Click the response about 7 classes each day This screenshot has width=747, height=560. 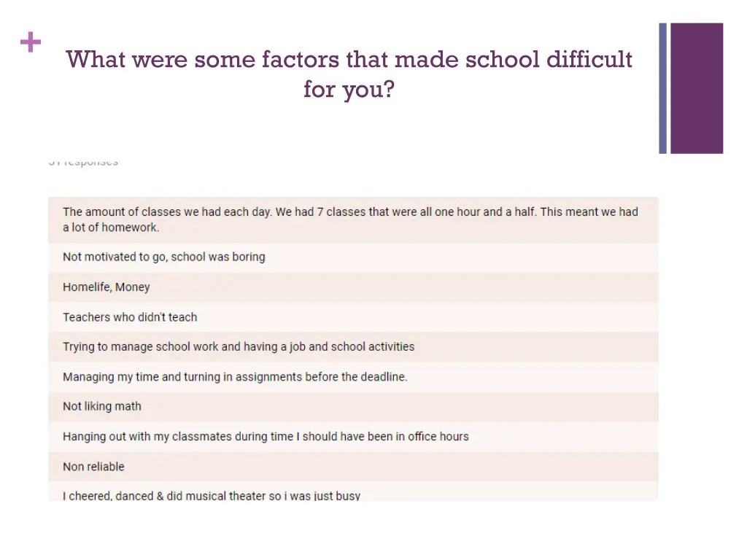point(353,219)
